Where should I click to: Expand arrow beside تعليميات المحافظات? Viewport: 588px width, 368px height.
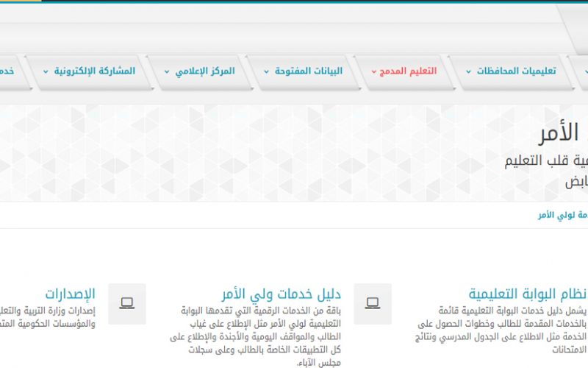(468, 71)
